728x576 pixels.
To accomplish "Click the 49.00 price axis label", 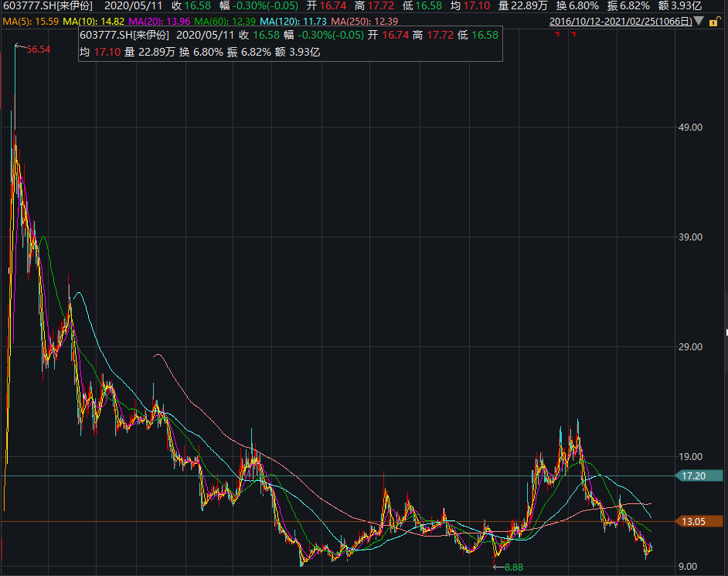I will click(690, 128).
